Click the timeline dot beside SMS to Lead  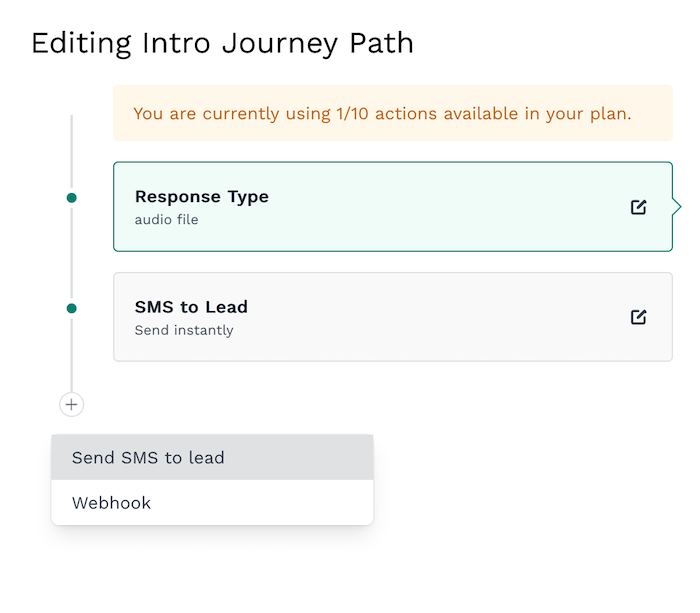(x=72, y=308)
